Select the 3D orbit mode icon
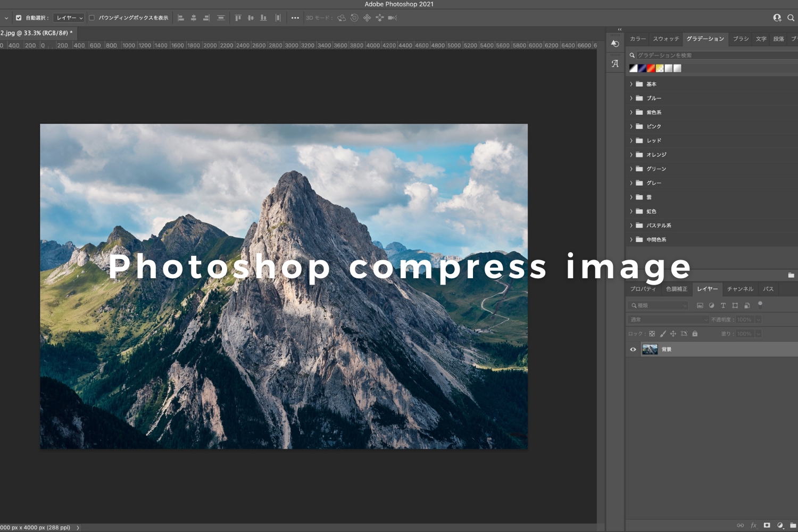The width and height of the screenshot is (798, 532). (x=342, y=18)
